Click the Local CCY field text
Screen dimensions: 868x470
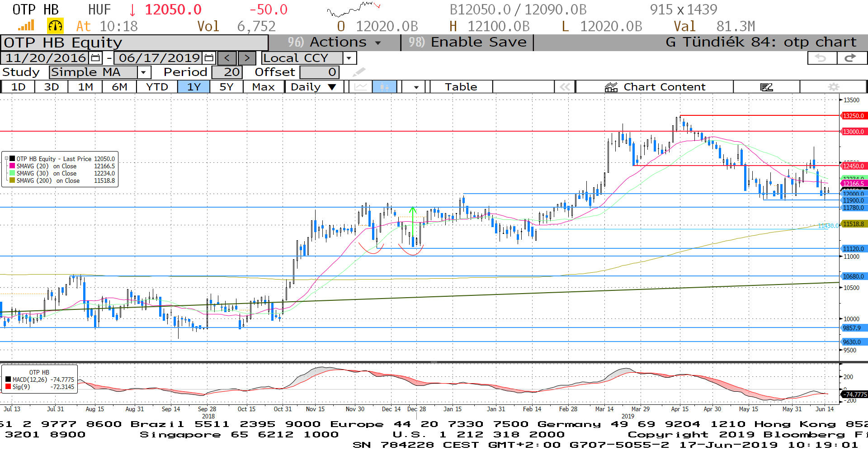tap(295, 58)
